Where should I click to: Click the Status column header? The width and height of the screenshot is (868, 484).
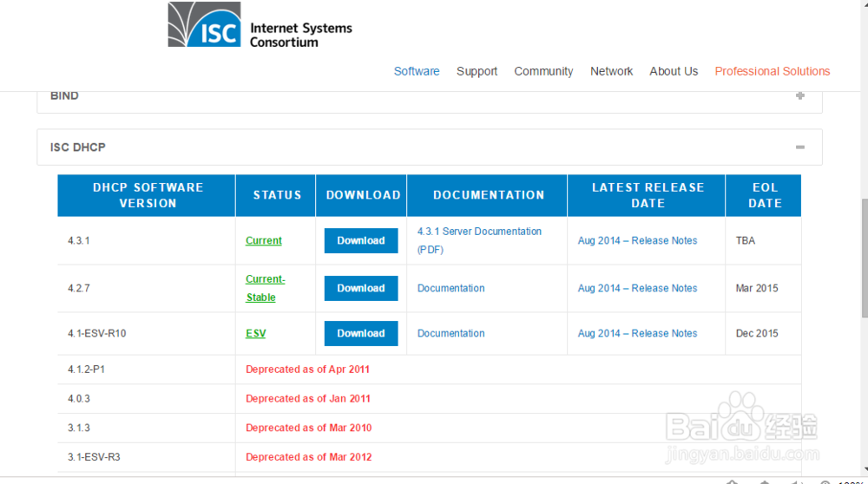(x=276, y=195)
